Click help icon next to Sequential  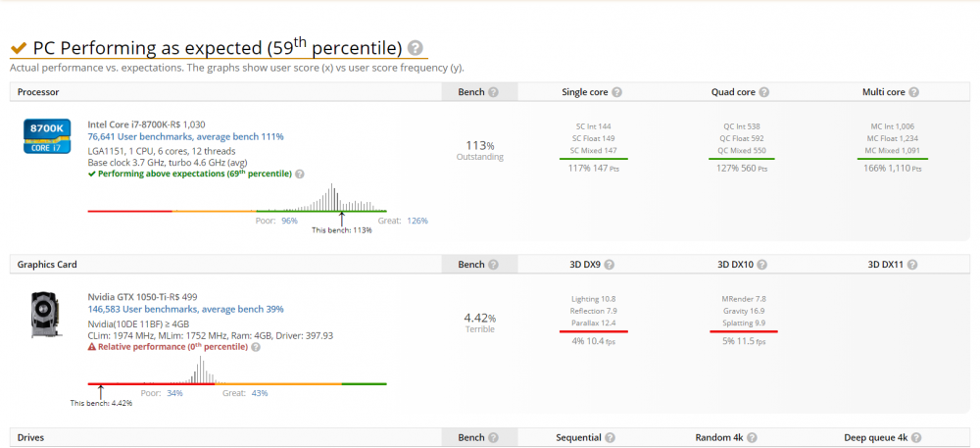point(610,438)
